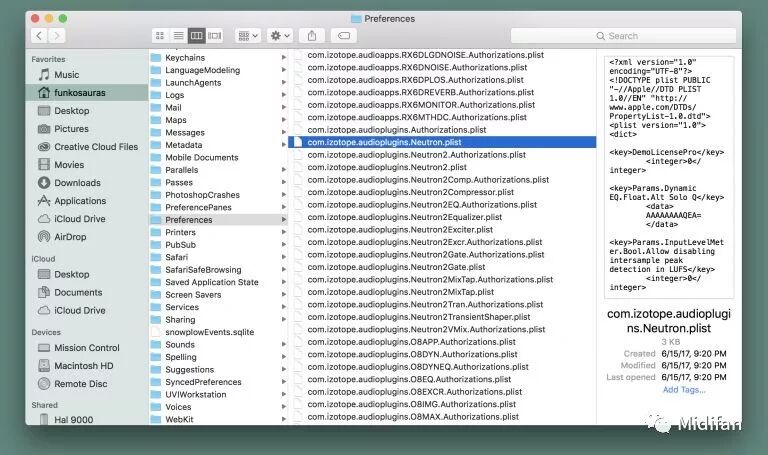Open Desktop under iCloud section
Viewport: 768px width, 455px height.
click(x=87, y=274)
